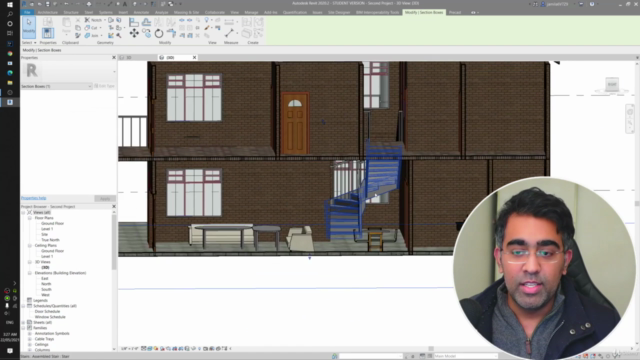Click the Edit Type button
The width and height of the screenshot is (640, 360).
tap(104, 86)
